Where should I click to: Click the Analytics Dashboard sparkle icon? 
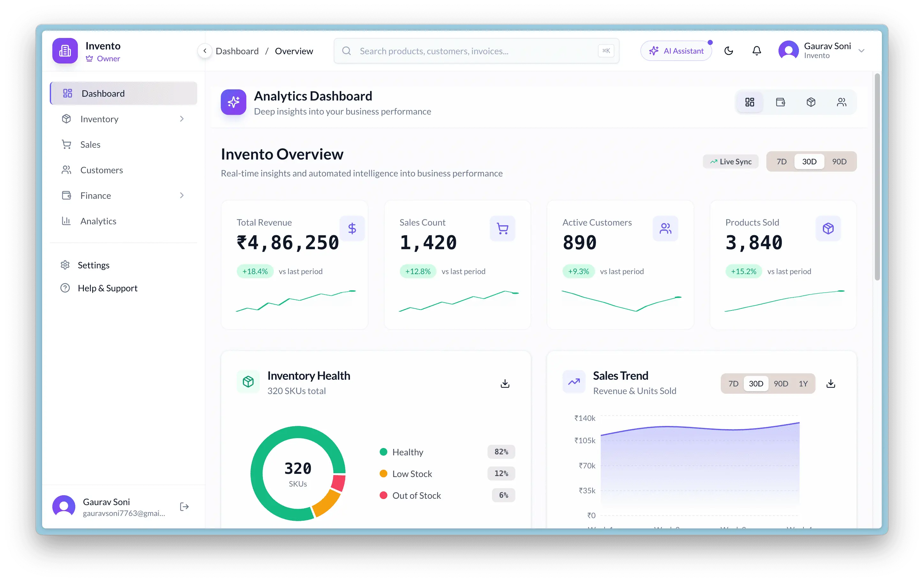click(x=233, y=102)
